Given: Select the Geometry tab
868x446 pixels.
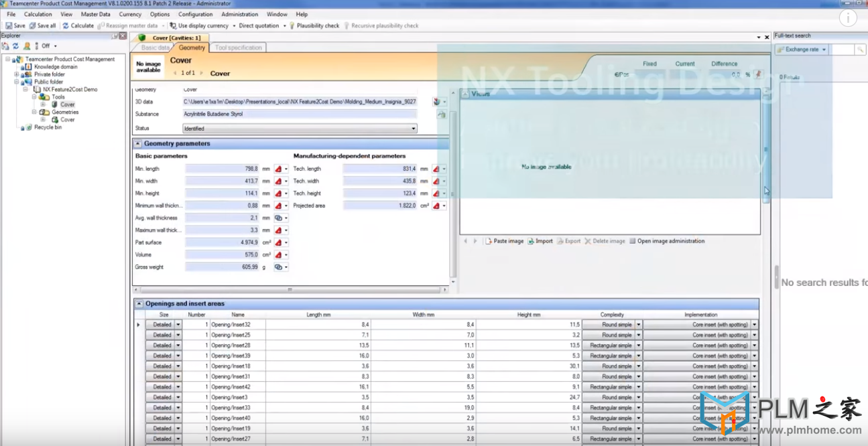Looking at the screenshot, I should coord(192,48).
